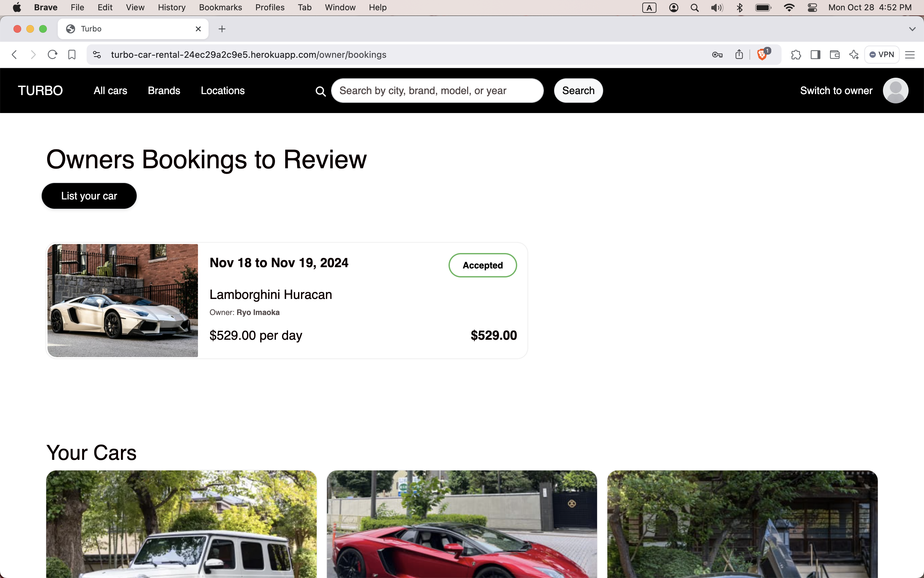This screenshot has width=924, height=578.
Task: Click the browser forward arrow
Action: point(33,55)
